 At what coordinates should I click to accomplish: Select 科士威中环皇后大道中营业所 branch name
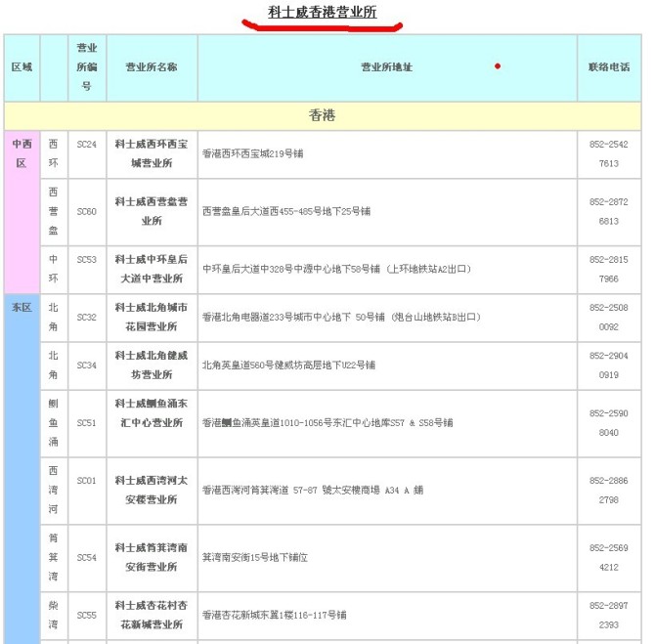point(152,269)
